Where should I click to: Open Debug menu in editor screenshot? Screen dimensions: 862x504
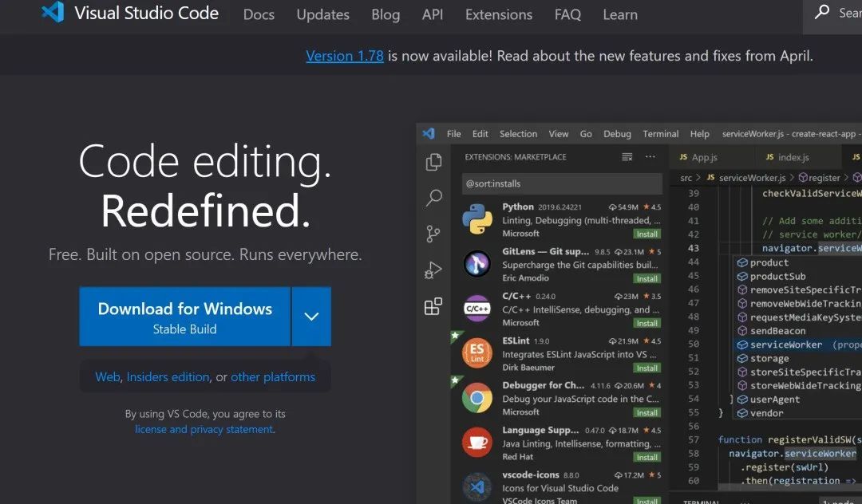click(x=617, y=133)
